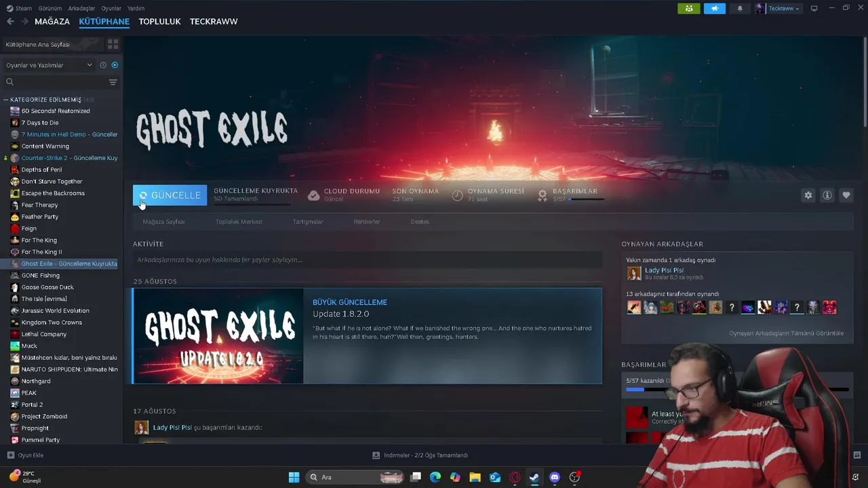The image size is (868, 488).
Task: Open File Explorer from the taskbar
Action: coord(475,477)
